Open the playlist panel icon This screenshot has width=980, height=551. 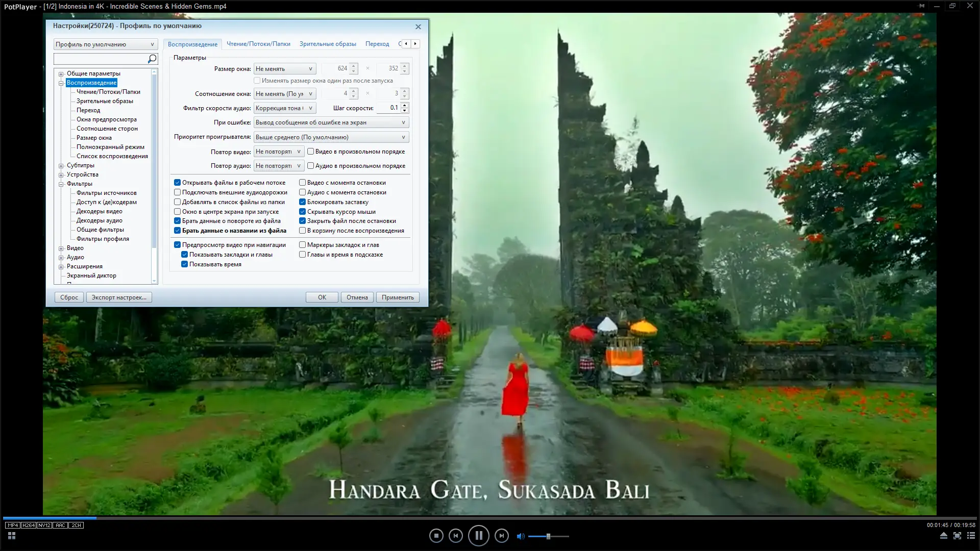click(971, 536)
